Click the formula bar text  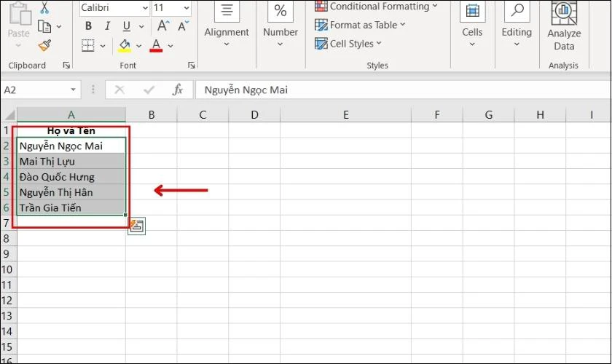246,90
